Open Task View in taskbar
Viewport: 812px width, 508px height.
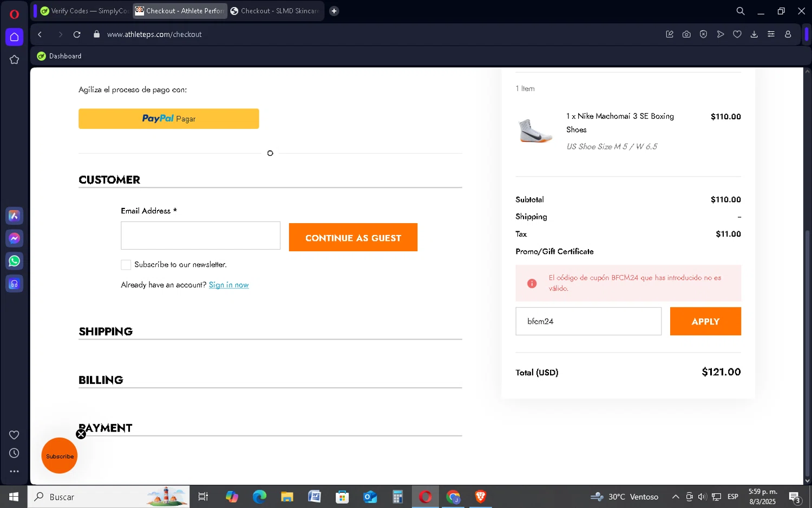pyautogui.click(x=204, y=497)
